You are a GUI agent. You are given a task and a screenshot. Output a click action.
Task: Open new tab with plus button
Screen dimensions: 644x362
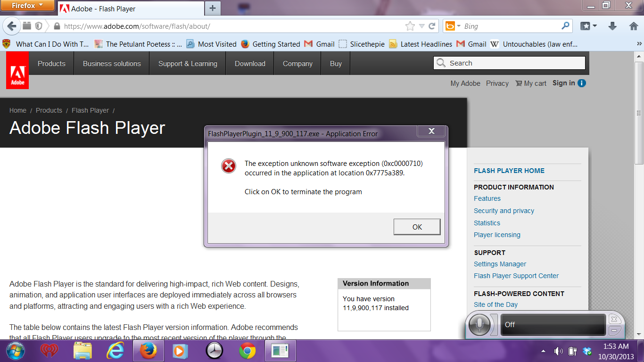[213, 8]
